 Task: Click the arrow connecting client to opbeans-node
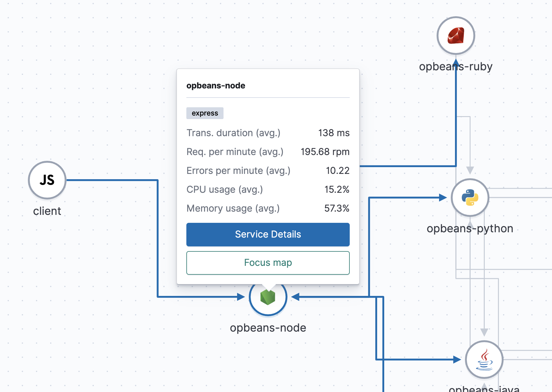112,179
